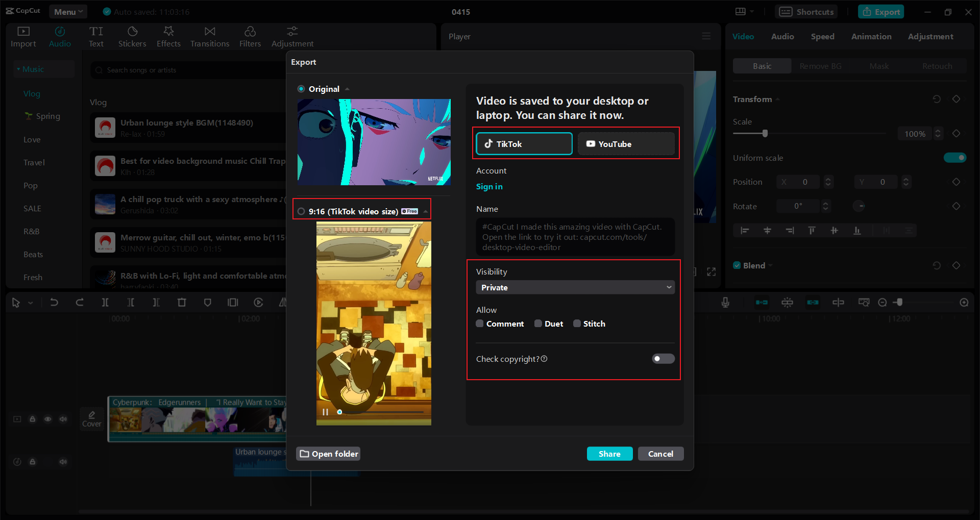Screen dimensions: 980x520
Task: Switch to the Speed tab
Action: tap(823, 37)
